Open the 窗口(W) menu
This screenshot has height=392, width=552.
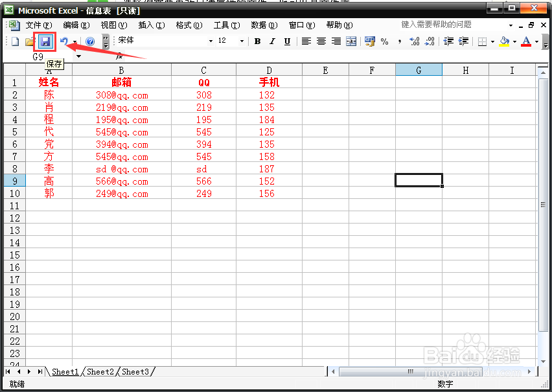pos(302,25)
